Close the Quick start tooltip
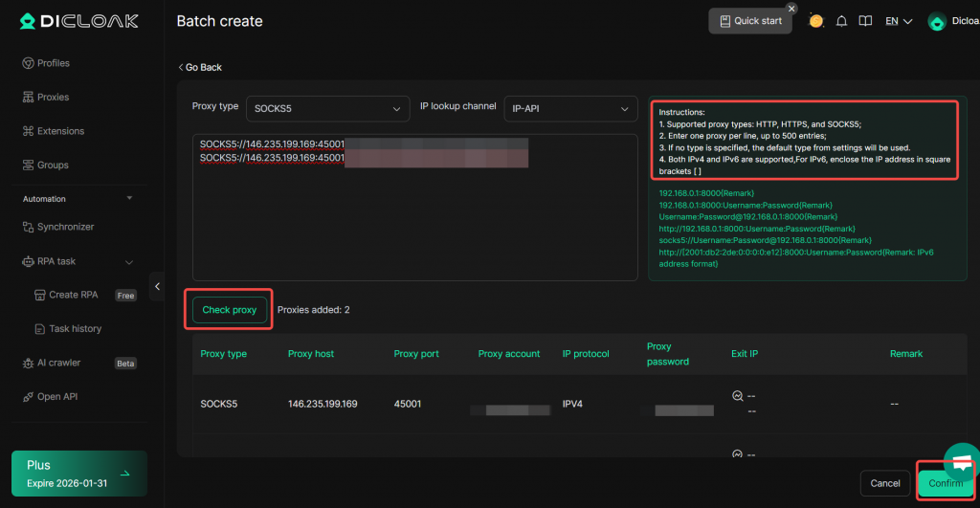This screenshot has width=980, height=508. (x=791, y=9)
